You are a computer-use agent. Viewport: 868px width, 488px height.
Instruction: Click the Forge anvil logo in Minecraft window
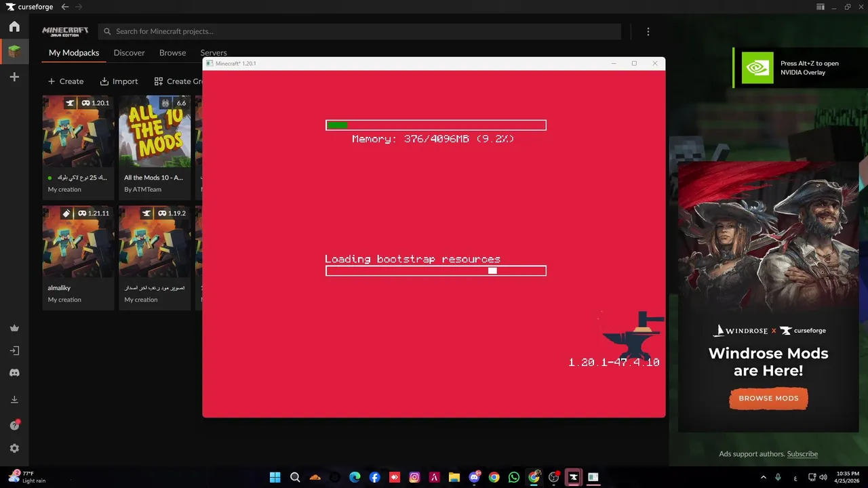[634, 335]
